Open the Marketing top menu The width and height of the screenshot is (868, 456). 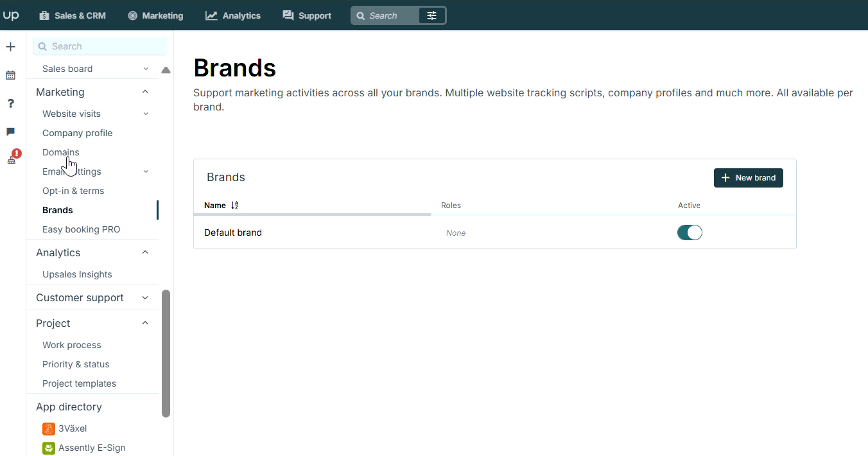pos(155,15)
